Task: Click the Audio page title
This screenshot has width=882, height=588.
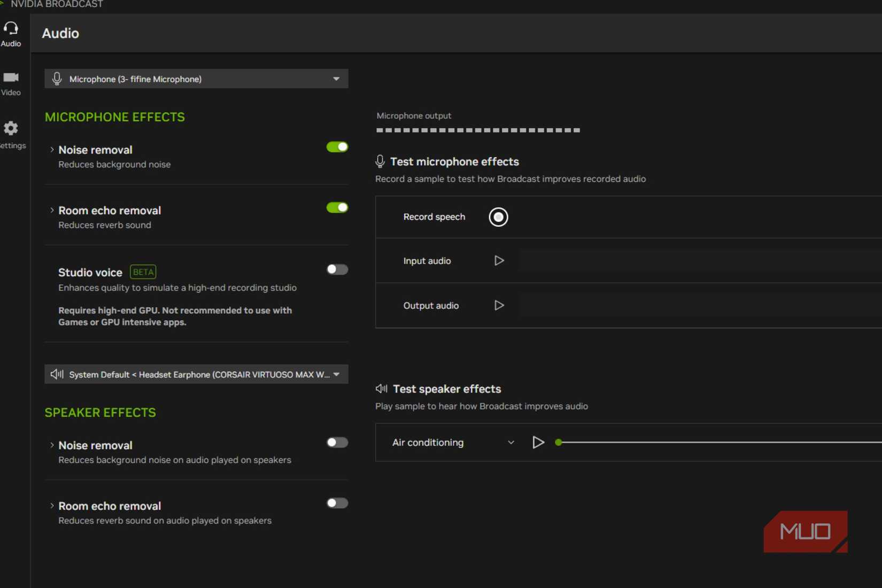Action: click(60, 33)
